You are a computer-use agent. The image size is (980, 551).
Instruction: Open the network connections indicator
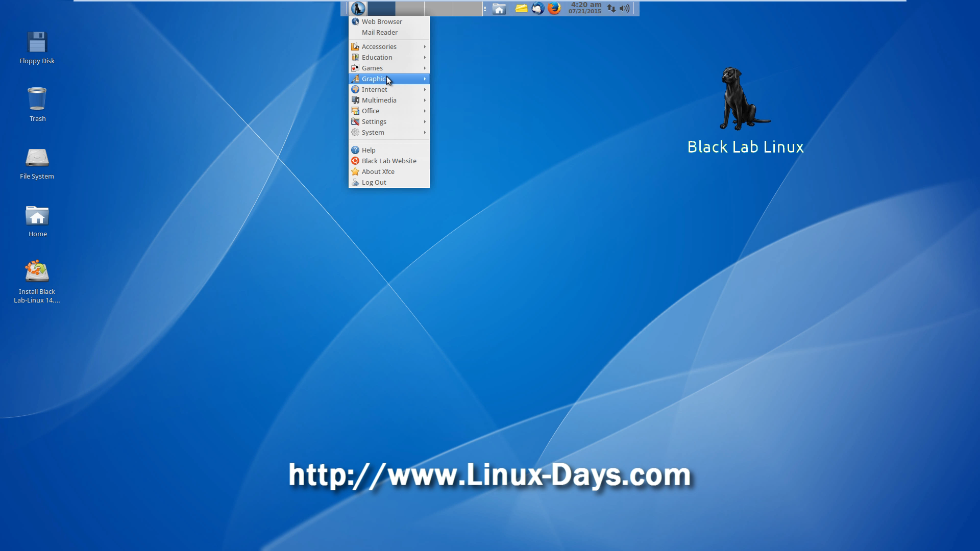(611, 8)
